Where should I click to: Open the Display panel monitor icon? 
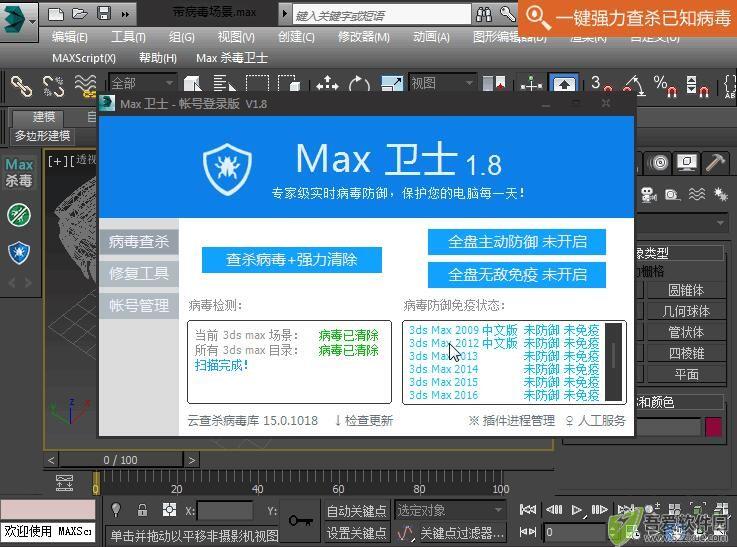pos(687,163)
